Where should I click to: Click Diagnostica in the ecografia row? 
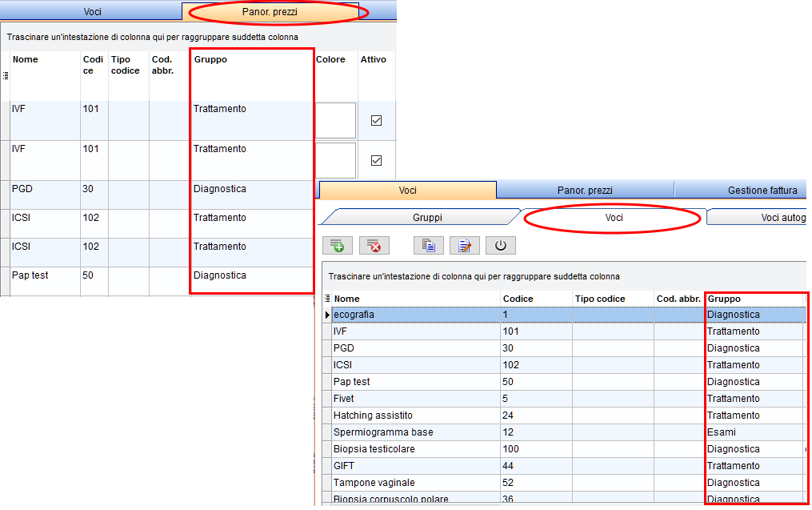(x=755, y=315)
